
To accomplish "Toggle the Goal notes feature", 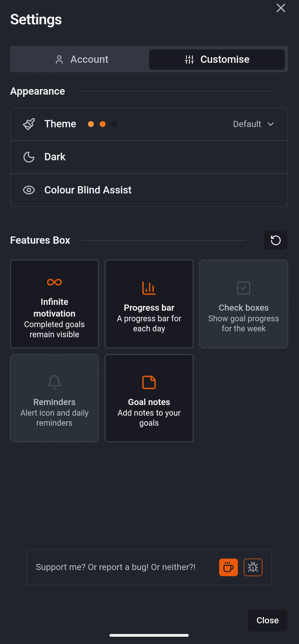I will 149,398.
